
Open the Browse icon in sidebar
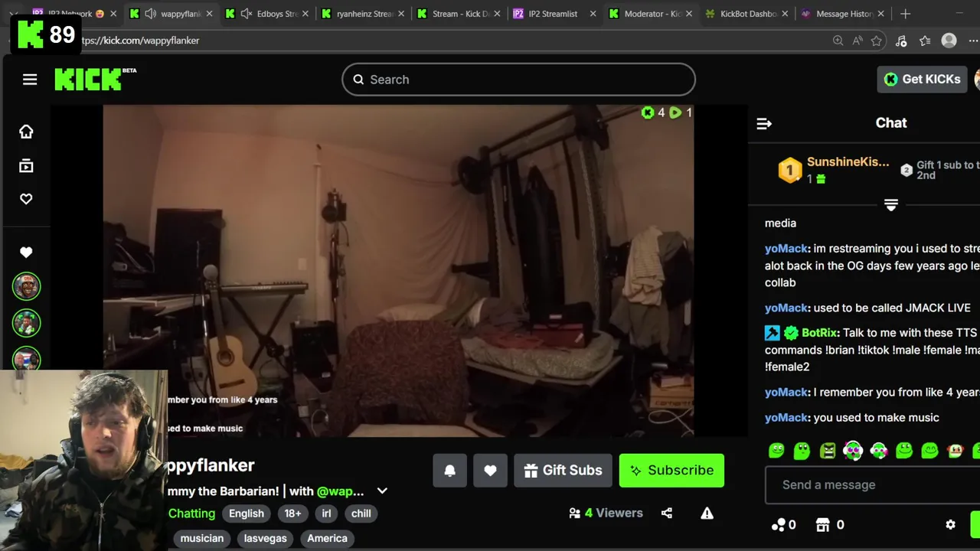(x=26, y=165)
